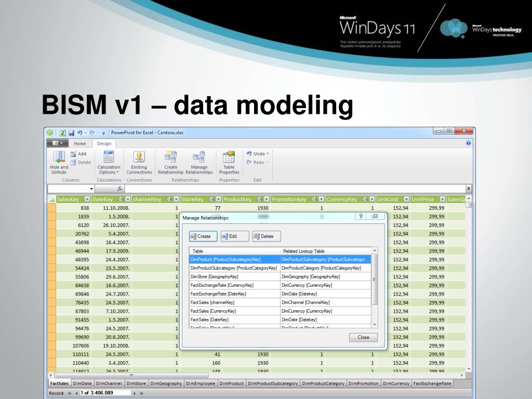Click Delete button in Manage Relationships
Screen dimensions: 532x399
coord(267,236)
